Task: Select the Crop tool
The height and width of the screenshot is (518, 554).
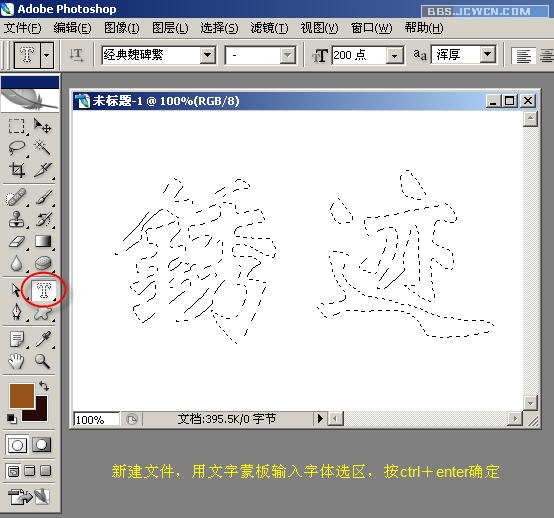Action: (x=17, y=170)
